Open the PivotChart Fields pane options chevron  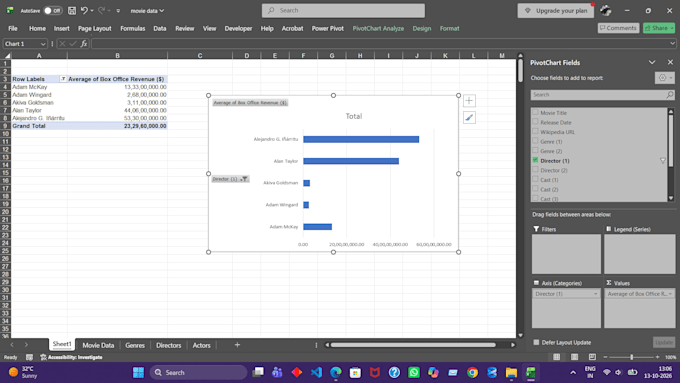coord(652,62)
